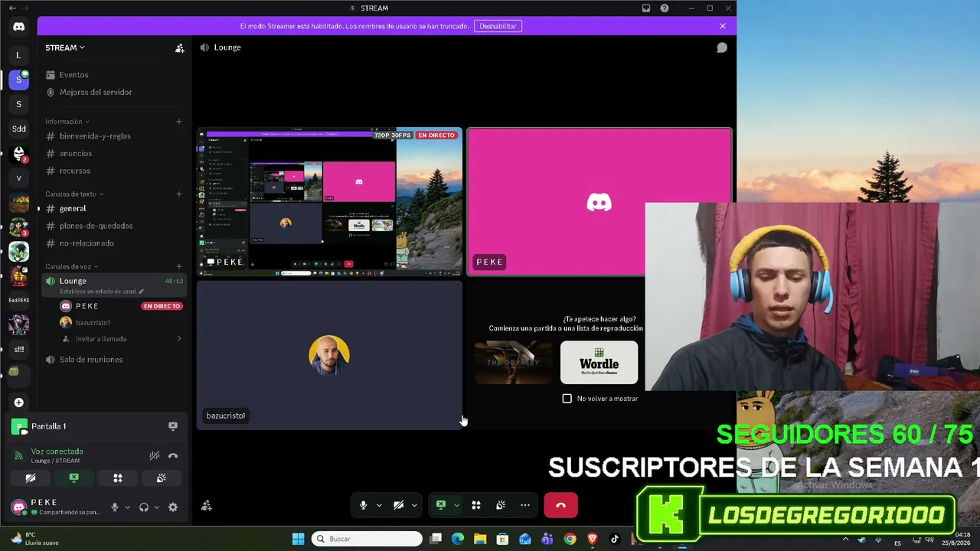Image resolution: width=980 pixels, height=551 pixels.
Task: Open the Windows Start menu
Action: [298, 539]
